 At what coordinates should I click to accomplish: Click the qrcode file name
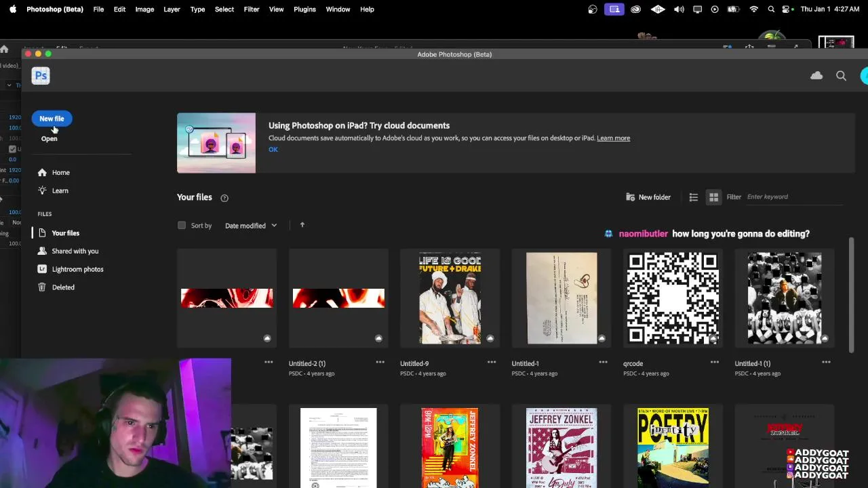point(633,364)
